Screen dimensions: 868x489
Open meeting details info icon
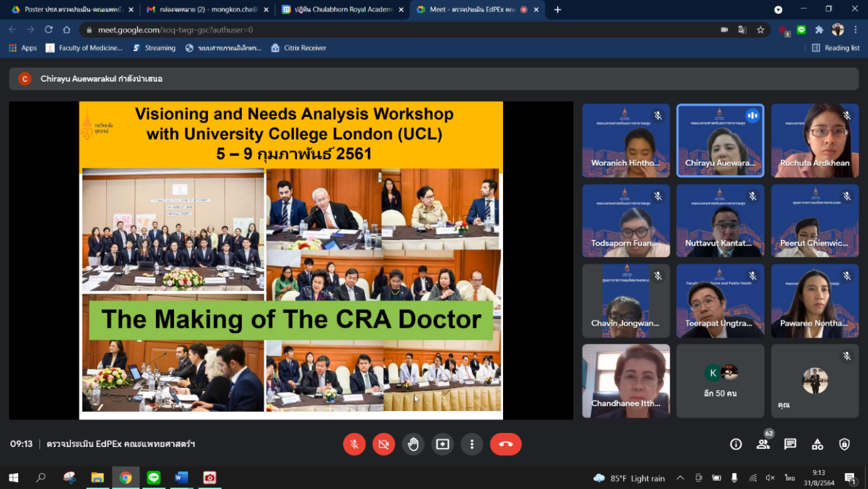pyautogui.click(x=736, y=444)
